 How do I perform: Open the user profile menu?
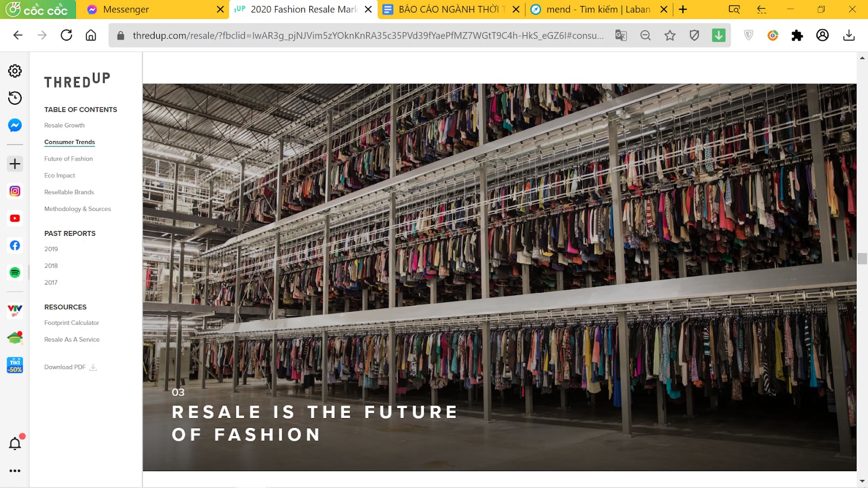tap(822, 35)
